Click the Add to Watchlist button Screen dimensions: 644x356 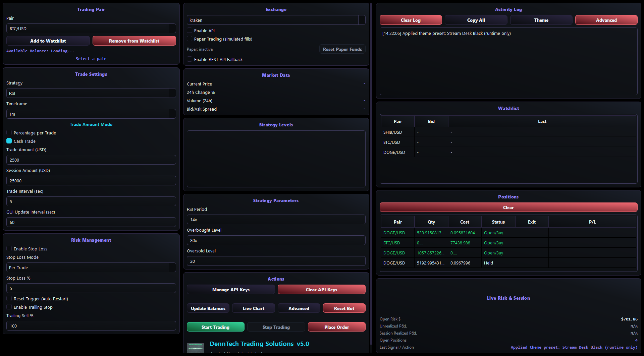pyautogui.click(x=48, y=41)
